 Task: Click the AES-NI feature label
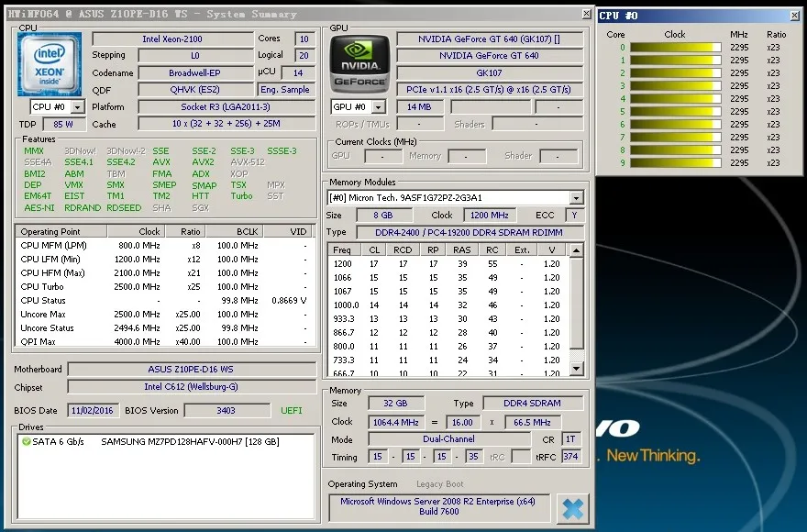click(39, 208)
